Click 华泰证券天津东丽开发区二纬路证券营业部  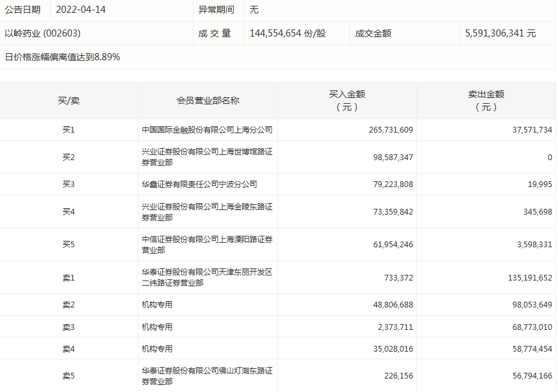click(x=207, y=277)
